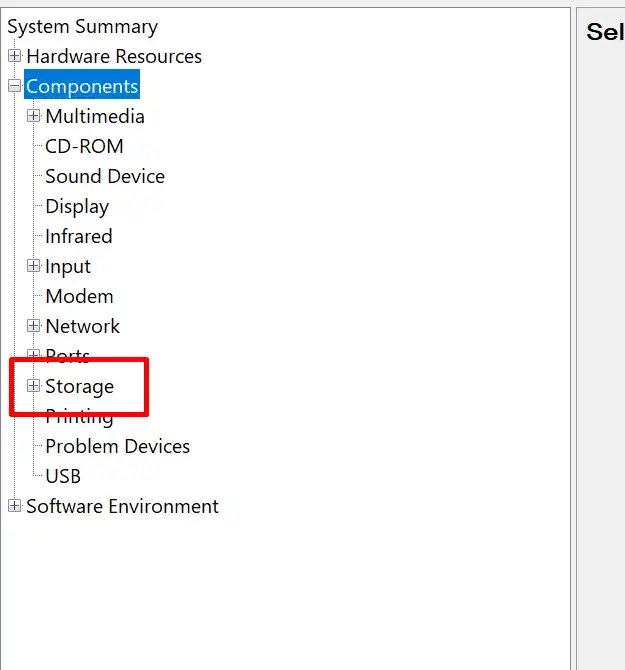Viewport: 625px width, 670px height.
Task: Select the CD-ROM component
Action: (84, 147)
